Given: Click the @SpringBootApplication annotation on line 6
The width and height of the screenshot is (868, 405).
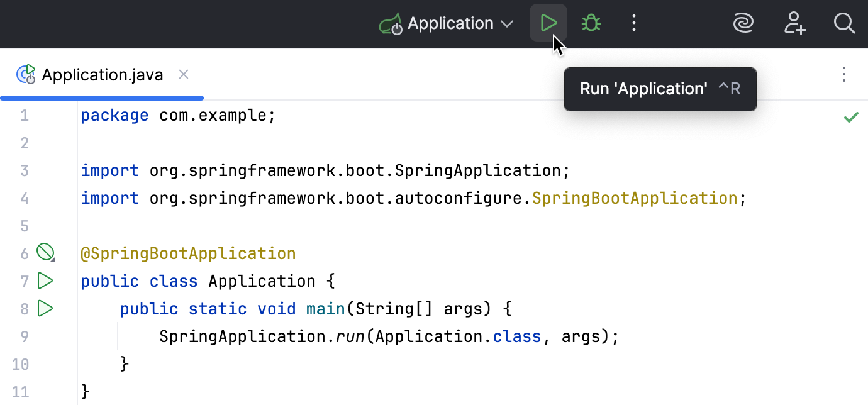Looking at the screenshot, I should (x=188, y=253).
